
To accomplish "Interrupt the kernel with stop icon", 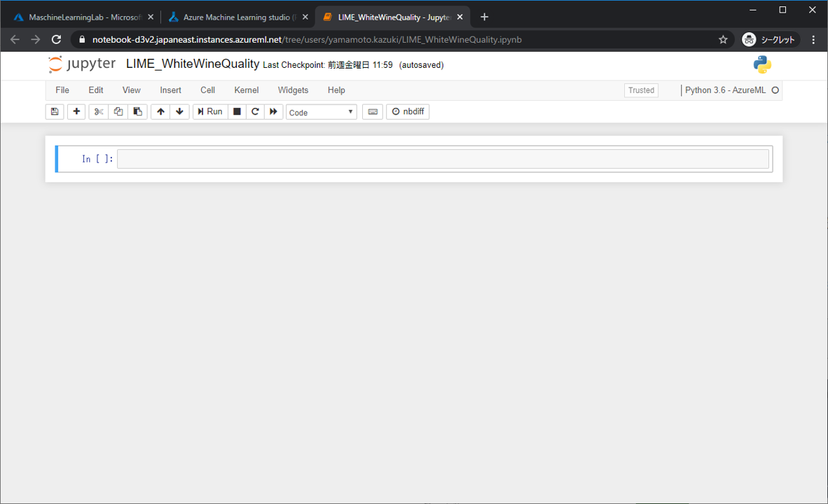I will coord(237,111).
